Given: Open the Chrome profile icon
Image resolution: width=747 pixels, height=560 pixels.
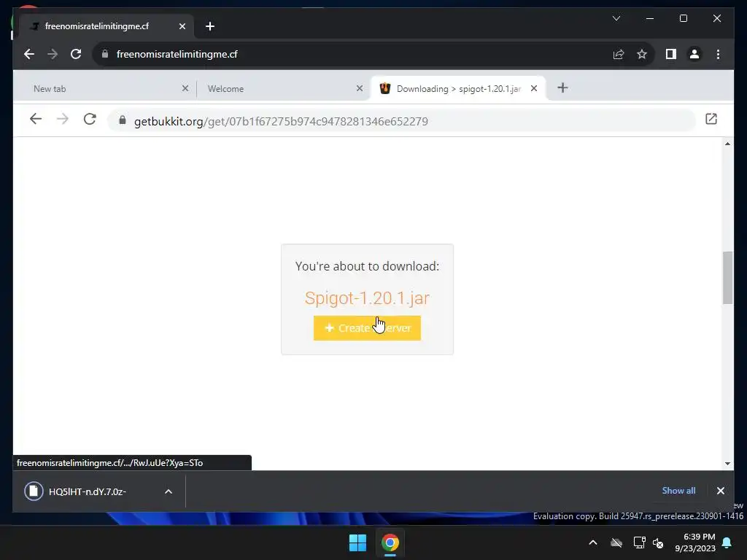Looking at the screenshot, I should tap(694, 54).
